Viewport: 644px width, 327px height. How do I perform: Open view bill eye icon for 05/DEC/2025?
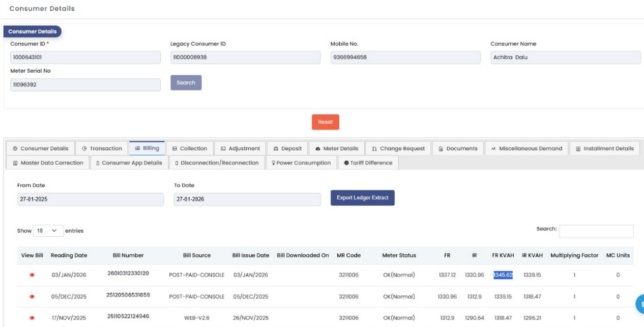coord(32,297)
